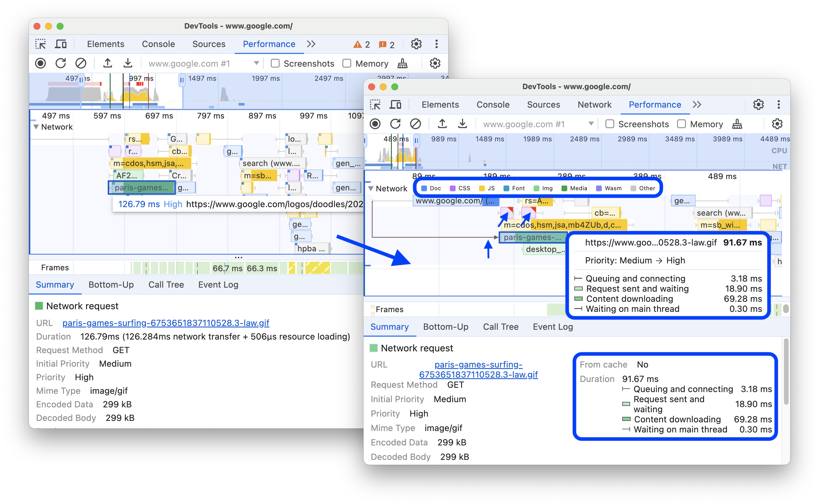
Task: Select the Call Tree panel tab
Action: click(499, 326)
